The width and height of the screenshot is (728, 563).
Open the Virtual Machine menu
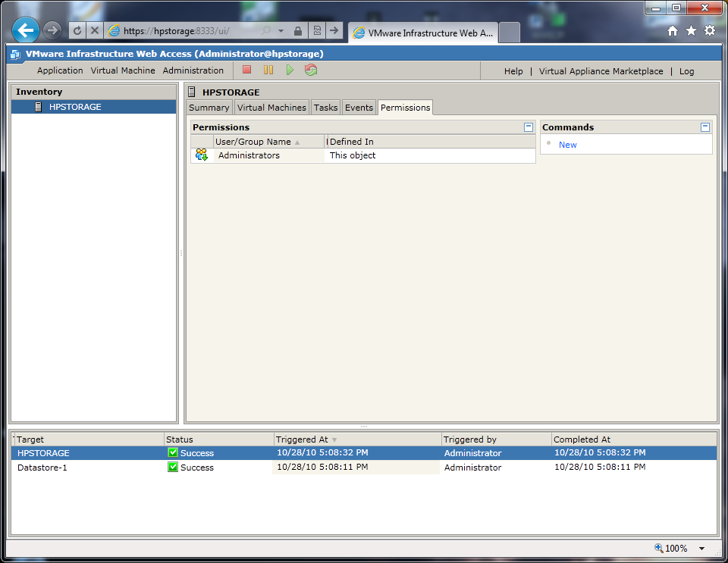click(123, 70)
